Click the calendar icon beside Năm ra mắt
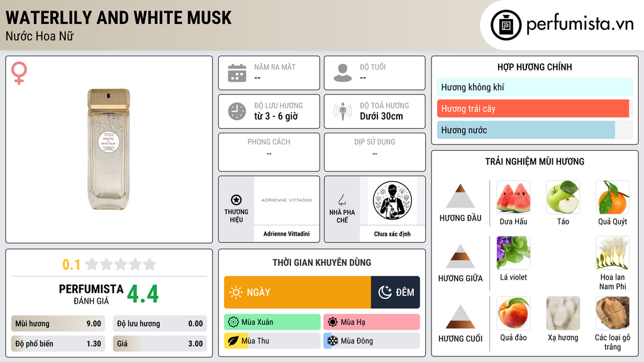This screenshot has height=362, width=644. (x=237, y=73)
